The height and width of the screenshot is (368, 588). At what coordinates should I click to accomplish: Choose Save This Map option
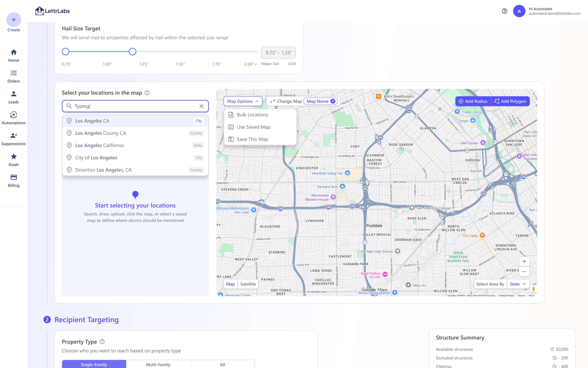point(260,139)
